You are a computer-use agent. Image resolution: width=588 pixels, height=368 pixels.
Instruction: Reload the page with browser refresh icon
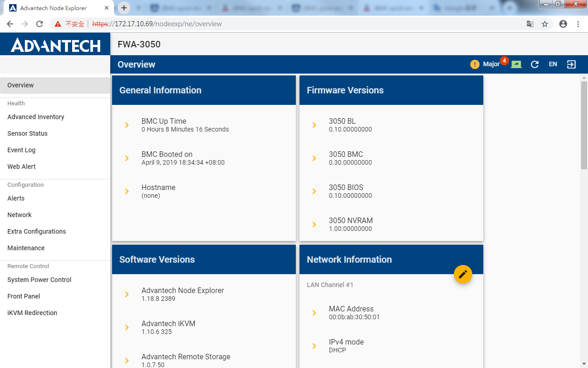(40, 24)
